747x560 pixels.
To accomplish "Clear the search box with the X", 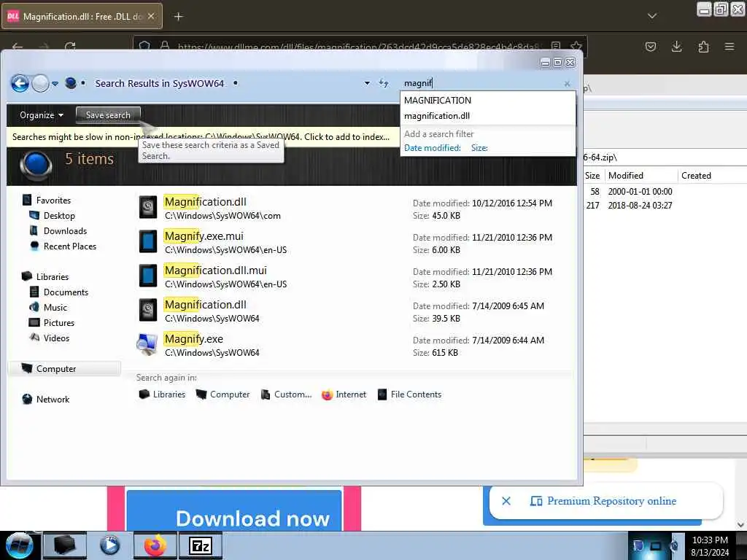I will [567, 84].
